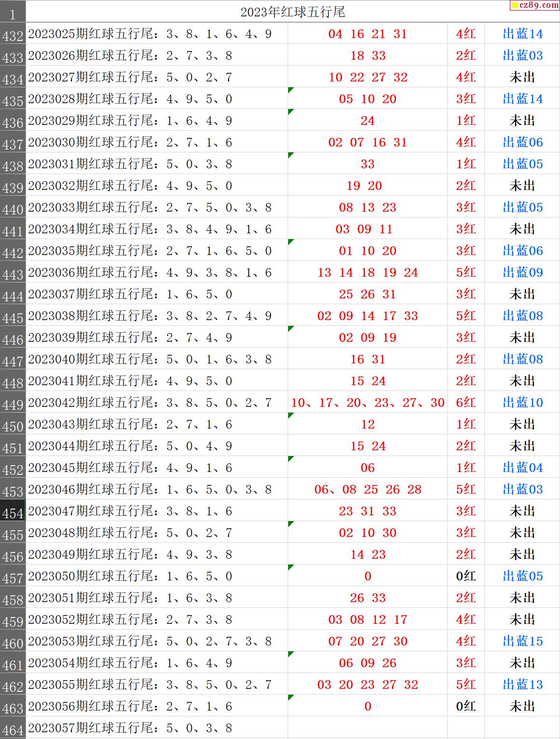This screenshot has height=739, width=560.
Task: Click the 出蓝15 cell
Action: [522, 641]
